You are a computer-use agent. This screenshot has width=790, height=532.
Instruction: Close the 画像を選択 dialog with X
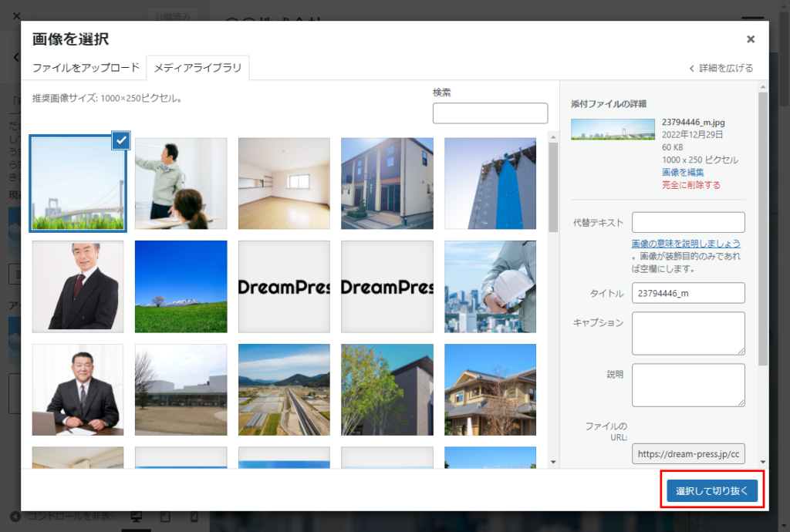tap(750, 39)
